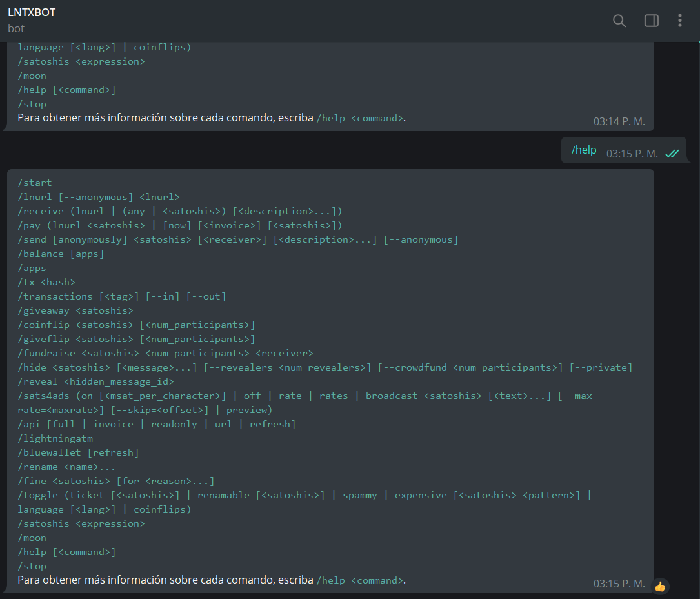The width and height of the screenshot is (700, 599).
Task: Click the /coinflip <satoshis> command line
Action: point(137,325)
